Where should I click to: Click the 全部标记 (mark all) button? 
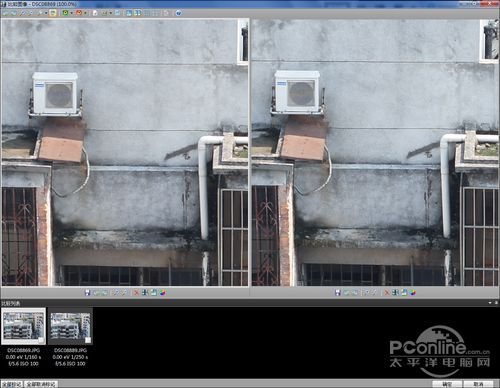click(12, 384)
